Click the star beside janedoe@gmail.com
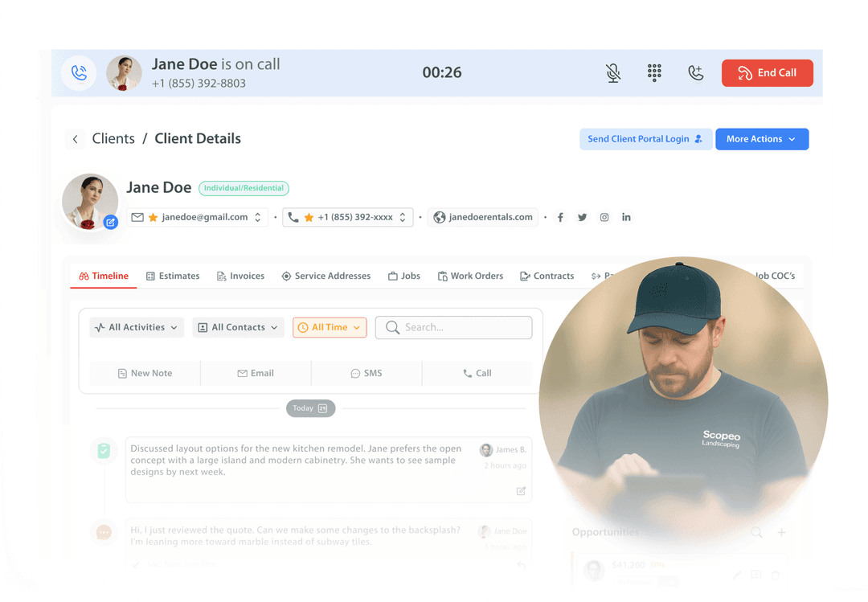Screen dimensions: 868x602 153,217
